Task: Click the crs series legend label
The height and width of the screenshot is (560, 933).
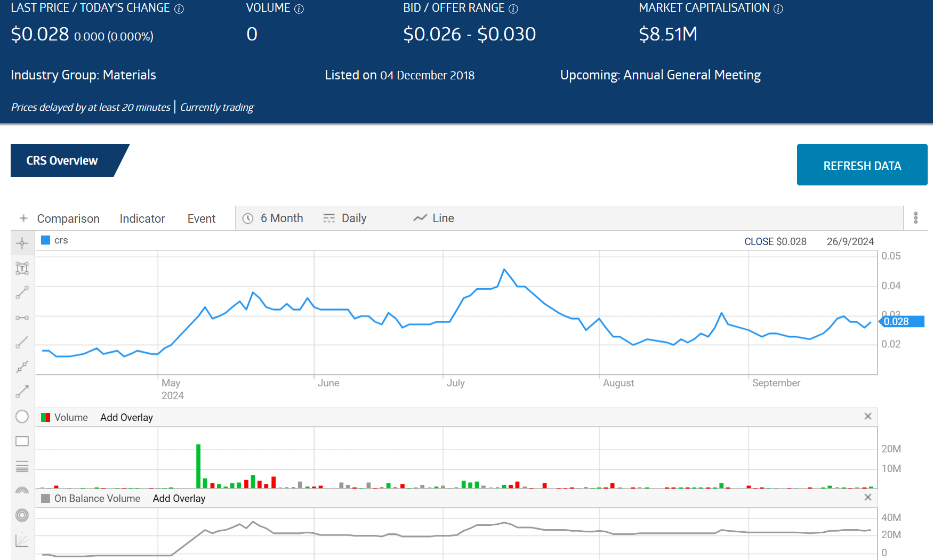Action: (61, 240)
